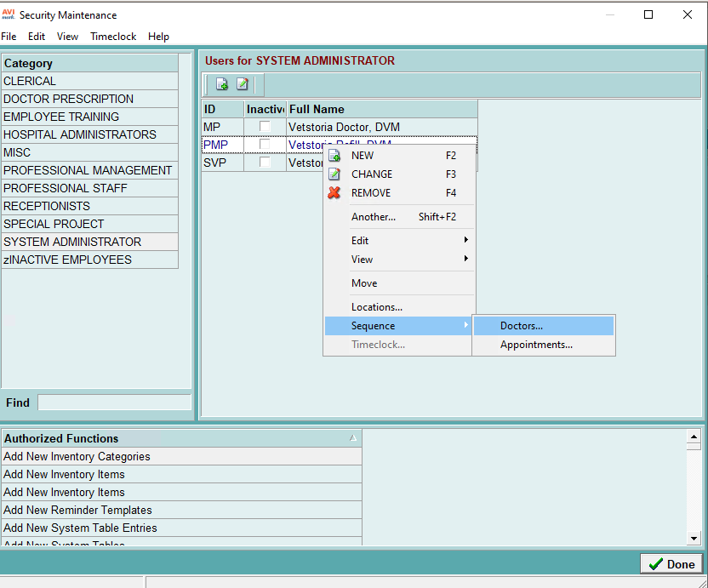
Task: Check the Inactive box for user SVP
Action: click(x=265, y=163)
